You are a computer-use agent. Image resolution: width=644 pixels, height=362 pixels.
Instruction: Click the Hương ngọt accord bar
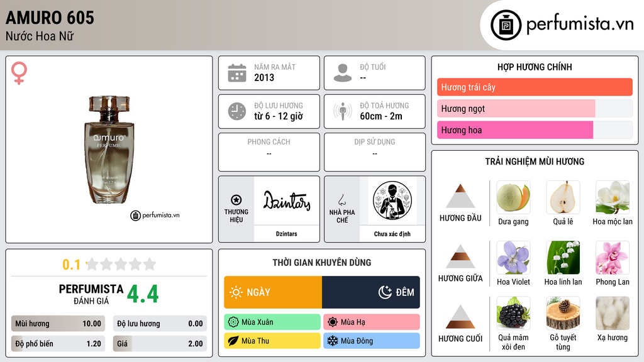pyautogui.click(x=535, y=109)
